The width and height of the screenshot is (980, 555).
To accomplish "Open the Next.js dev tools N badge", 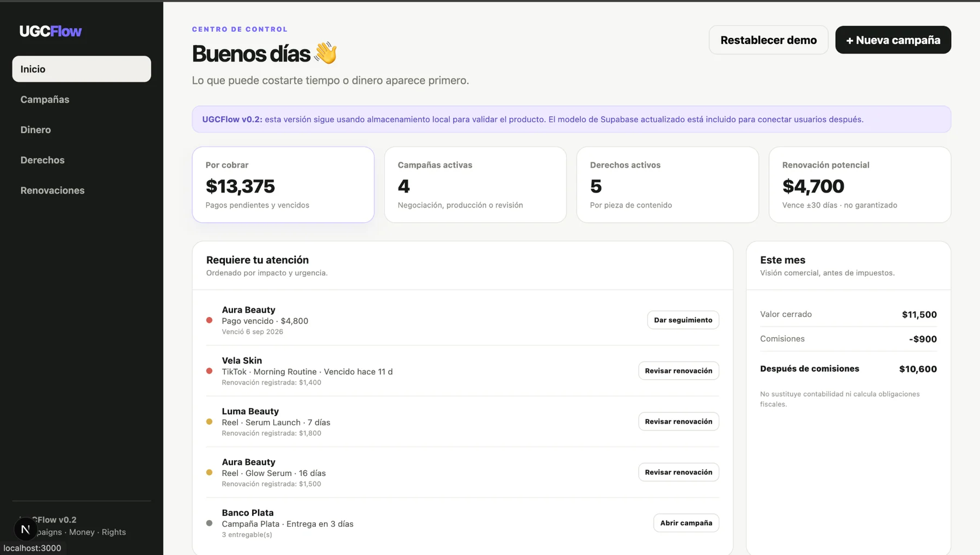I will click(25, 529).
